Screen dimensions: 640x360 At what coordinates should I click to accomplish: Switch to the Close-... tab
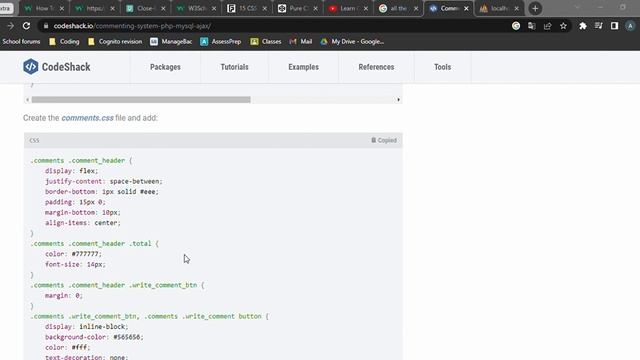tap(145, 8)
